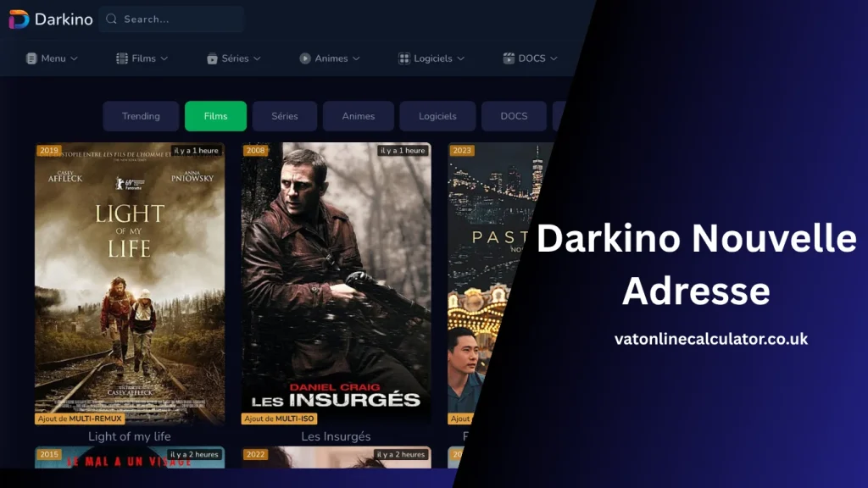Image resolution: width=868 pixels, height=488 pixels.
Task: Click the vatonlinecalculator.co.uk text
Action: coord(711,339)
